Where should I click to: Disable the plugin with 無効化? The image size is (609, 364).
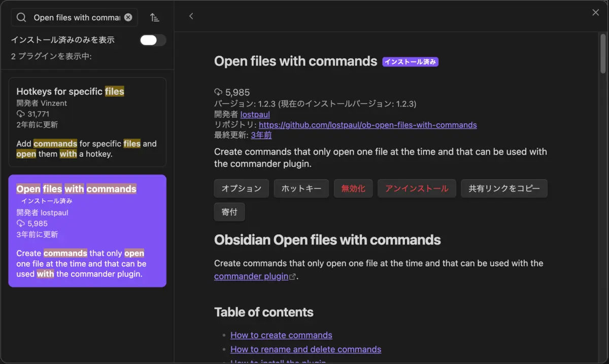coord(353,188)
